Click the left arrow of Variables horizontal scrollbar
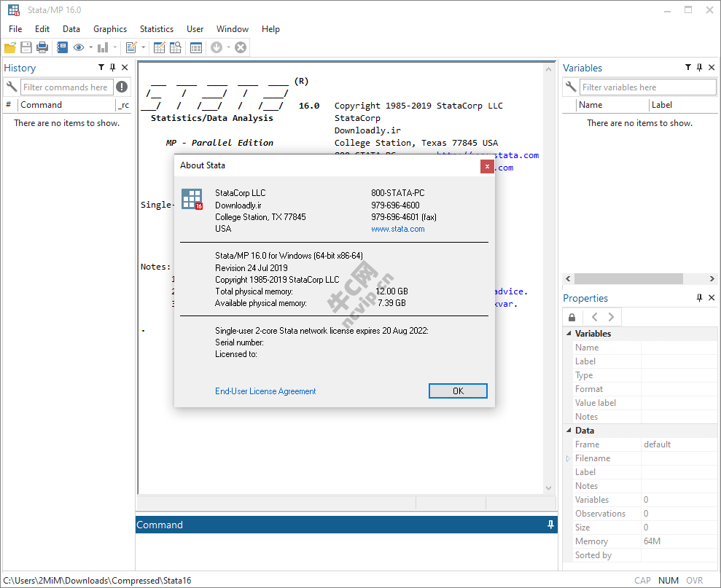Viewport: 721px width, 588px height. click(x=569, y=278)
